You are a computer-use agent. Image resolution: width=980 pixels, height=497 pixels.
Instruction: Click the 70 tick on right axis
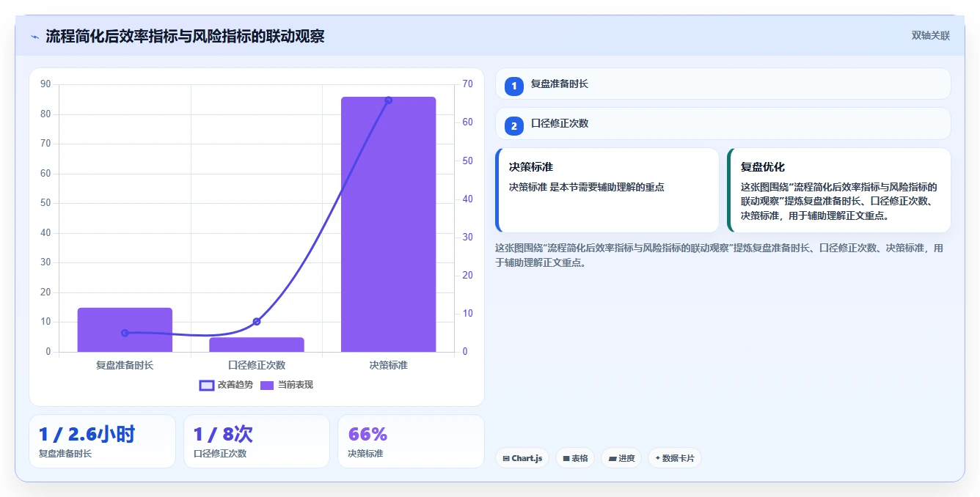pos(467,84)
